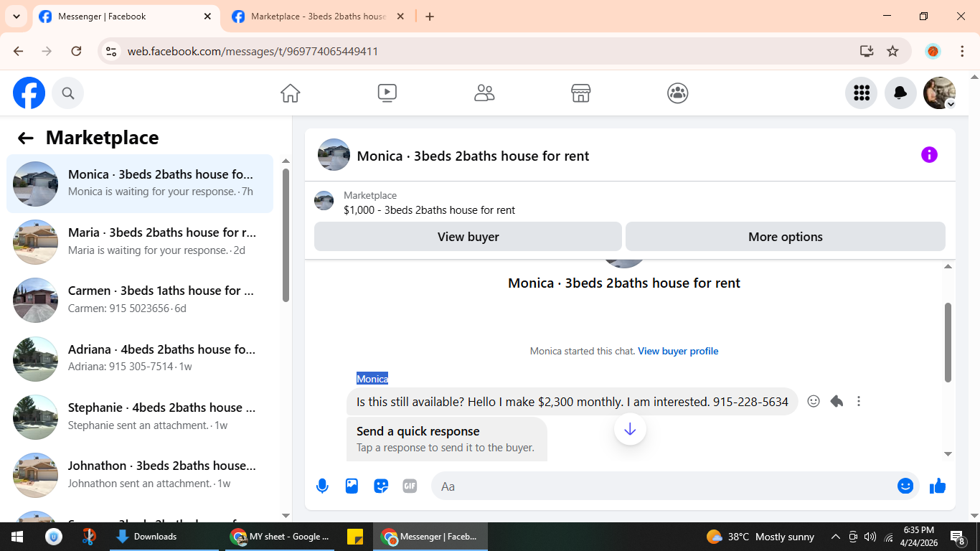The width and height of the screenshot is (980, 551).
Task: Click the chat messages scrollbar
Action: point(948,342)
